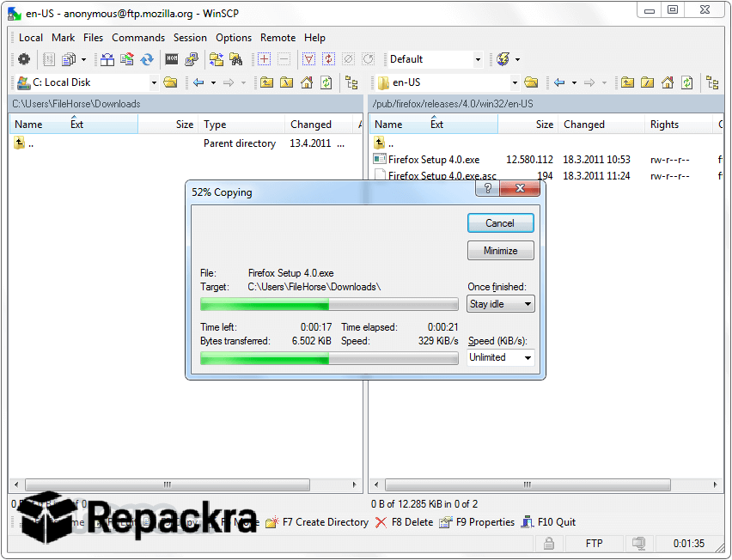732x560 pixels.
Task: Click F8 Delete
Action: pos(405,522)
